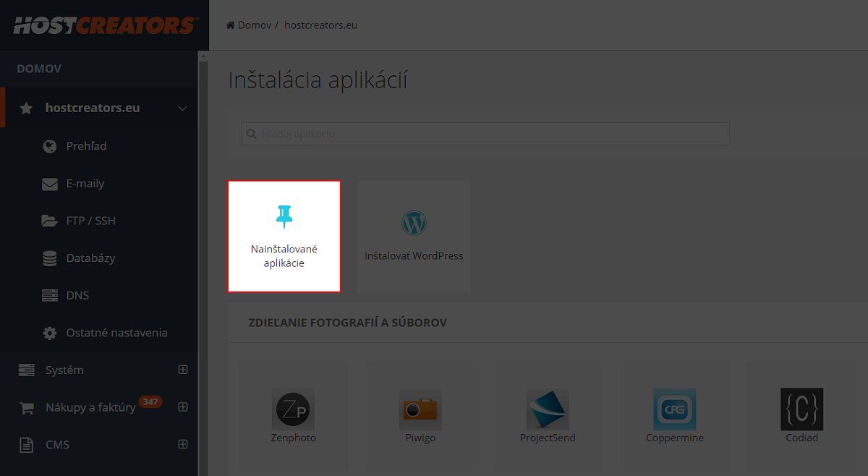This screenshot has height=476, width=868.
Task: Click the Coppermine label
Action: (x=675, y=438)
